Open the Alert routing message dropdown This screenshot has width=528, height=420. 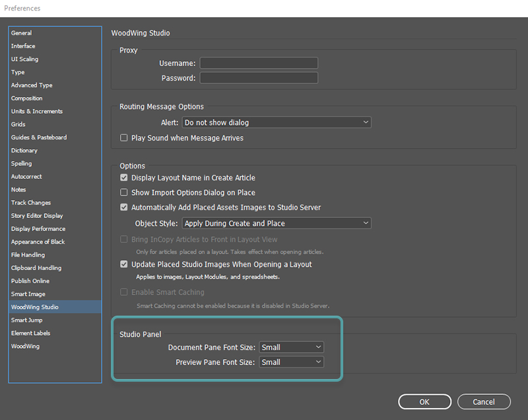click(x=277, y=122)
